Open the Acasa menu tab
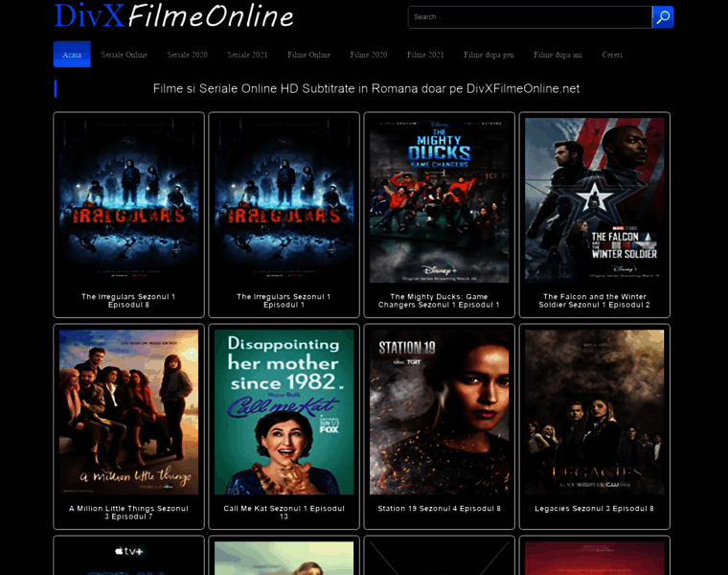Screen dimensions: 728x575 (x=72, y=55)
